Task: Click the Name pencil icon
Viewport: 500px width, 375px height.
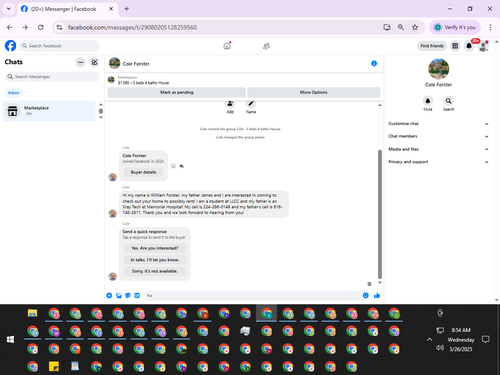Action: (x=251, y=104)
